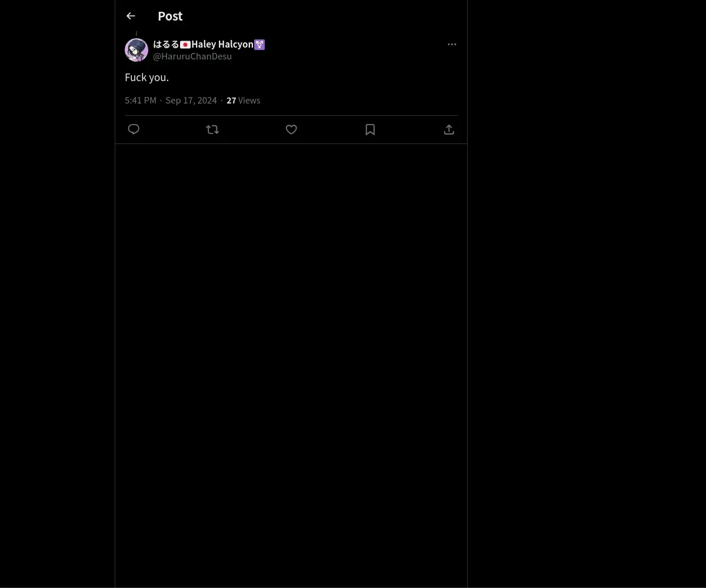
Task: Click the thread connector line above avatar
Action: pyautogui.click(x=136, y=34)
